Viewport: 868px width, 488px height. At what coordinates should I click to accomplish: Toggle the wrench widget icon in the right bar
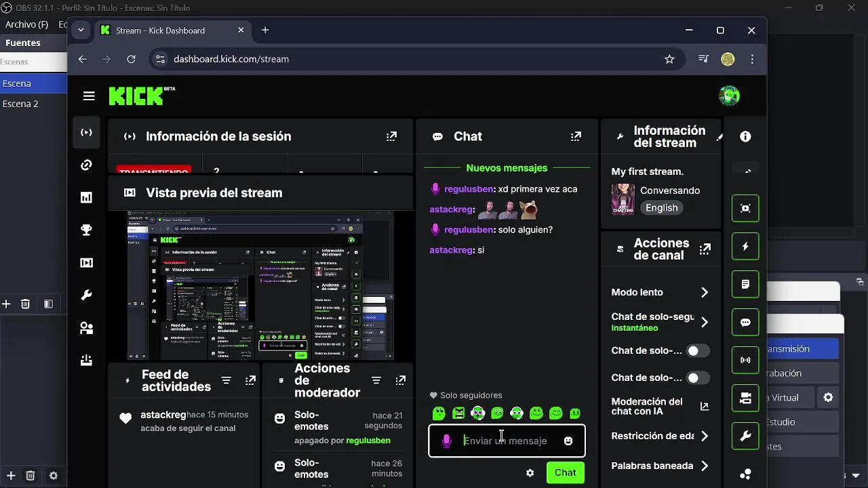tap(745, 436)
